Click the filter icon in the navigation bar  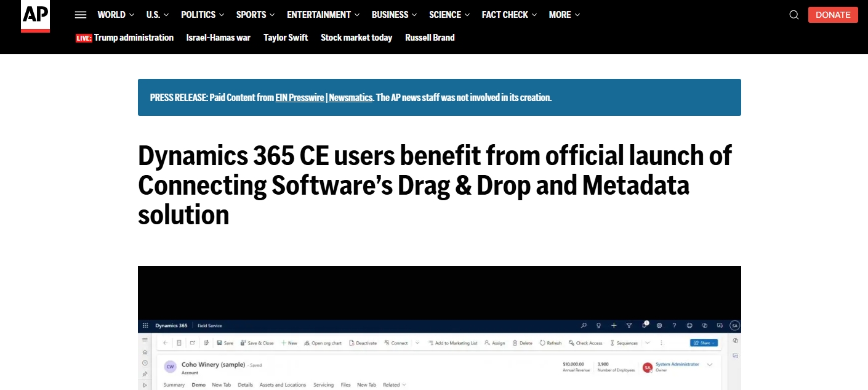(x=629, y=325)
